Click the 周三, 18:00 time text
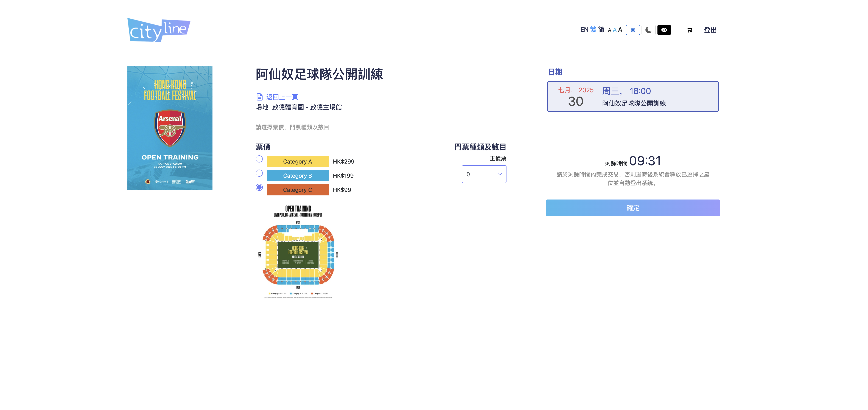Image resolution: width=868 pixels, height=410 pixels. pyautogui.click(x=626, y=91)
